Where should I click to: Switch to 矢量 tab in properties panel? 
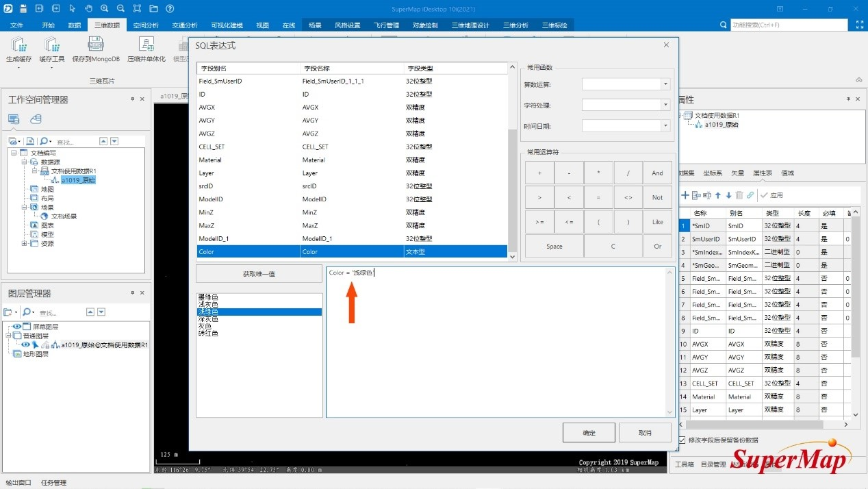738,173
